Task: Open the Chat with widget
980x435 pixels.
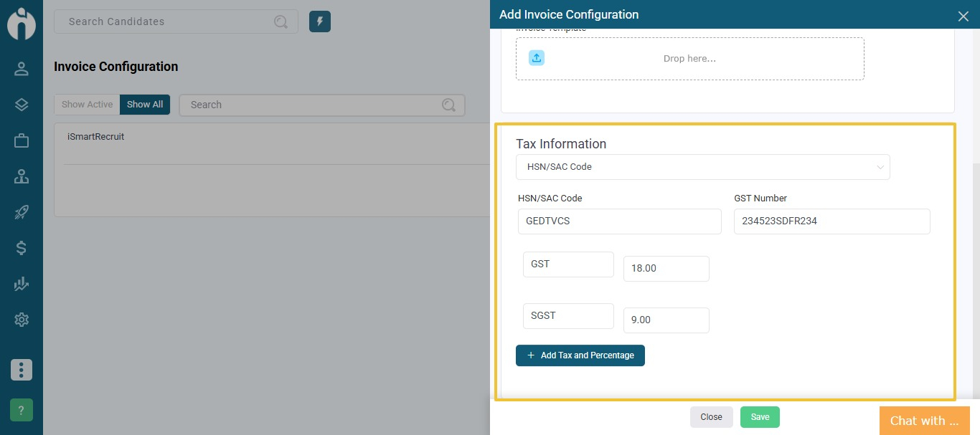Action: coord(924,421)
